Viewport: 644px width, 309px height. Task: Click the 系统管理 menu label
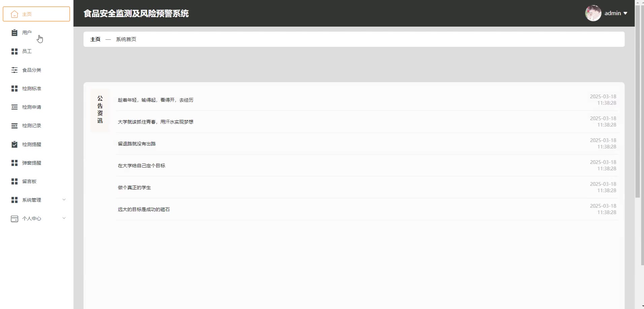coord(32,200)
